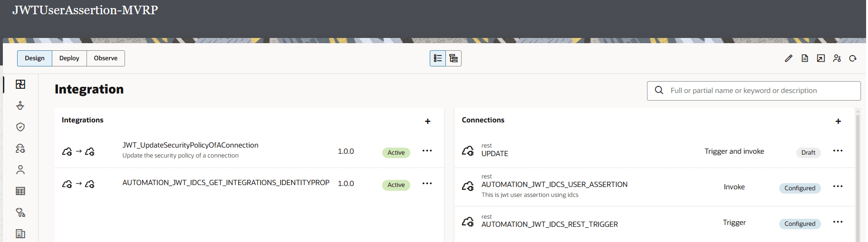Click the refresh icon in toolbar
Image resolution: width=868 pixels, height=242 pixels.
click(853, 58)
